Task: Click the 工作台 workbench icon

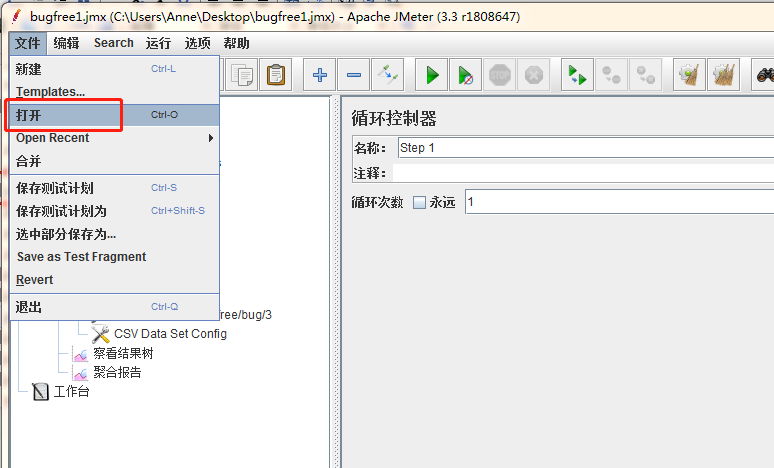Action: coord(40,391)
